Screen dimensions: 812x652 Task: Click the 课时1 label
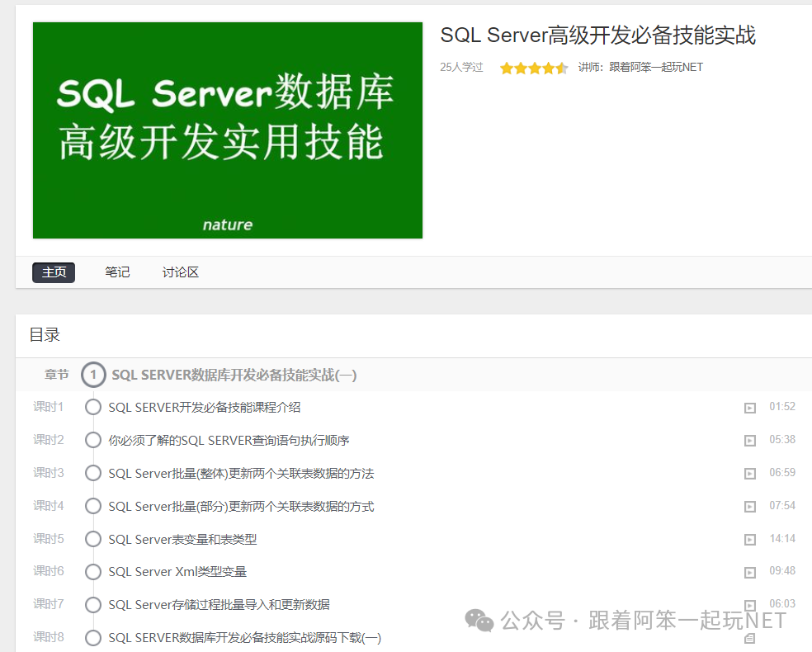point(49,407)
